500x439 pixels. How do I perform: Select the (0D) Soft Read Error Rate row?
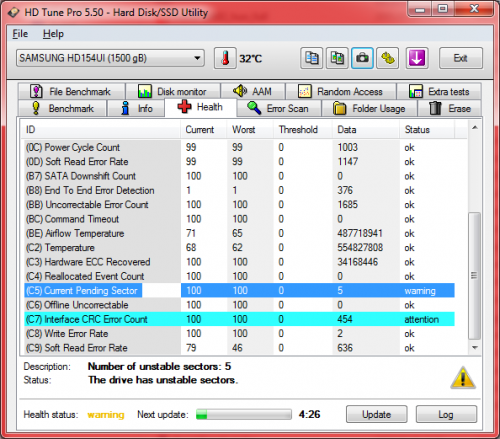click(x=239, y=162)
